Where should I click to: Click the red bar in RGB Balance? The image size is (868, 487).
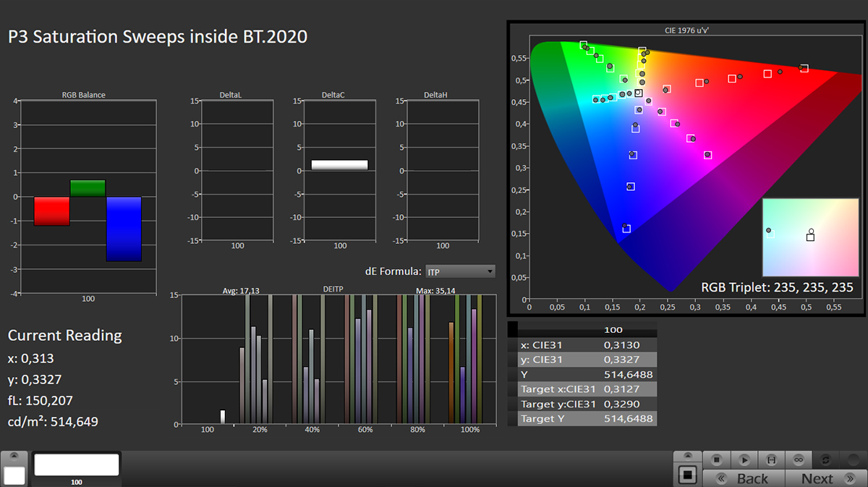point(52,211)
